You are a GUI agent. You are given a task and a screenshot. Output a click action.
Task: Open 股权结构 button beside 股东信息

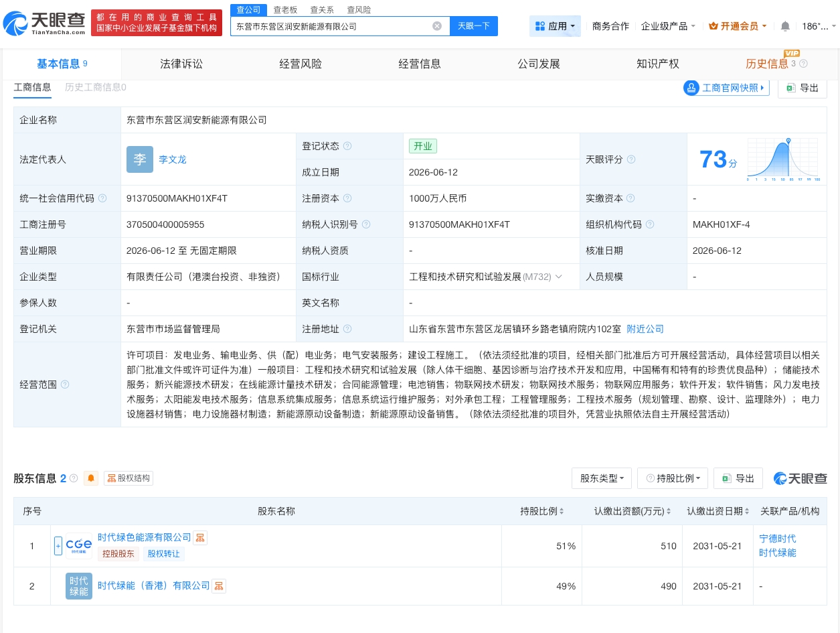coord(129,478)
